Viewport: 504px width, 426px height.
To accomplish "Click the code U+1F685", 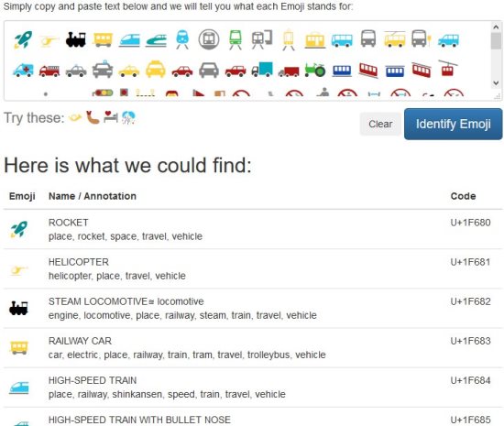I will tap(471, 420).
